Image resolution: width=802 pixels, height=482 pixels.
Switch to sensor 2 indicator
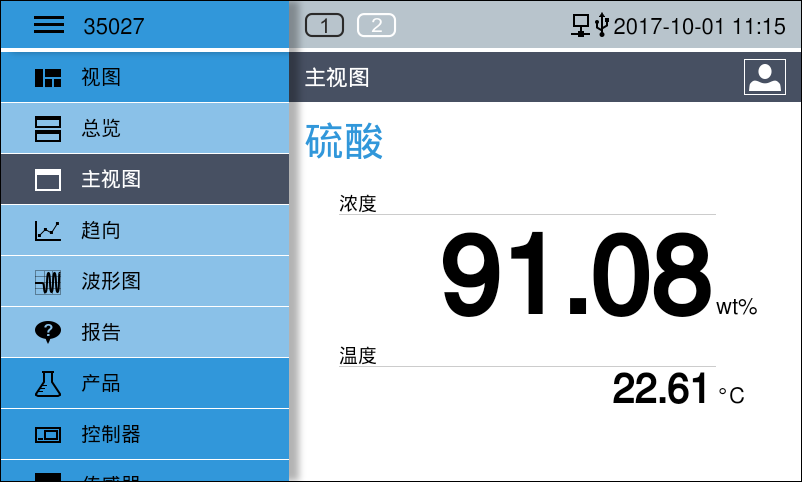tap(376, 26)
